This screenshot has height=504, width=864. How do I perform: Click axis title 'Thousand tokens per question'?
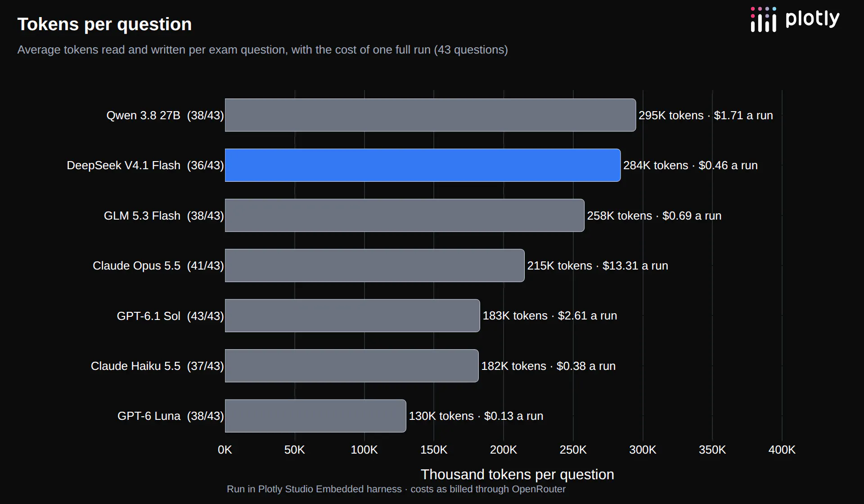point(517,474)
